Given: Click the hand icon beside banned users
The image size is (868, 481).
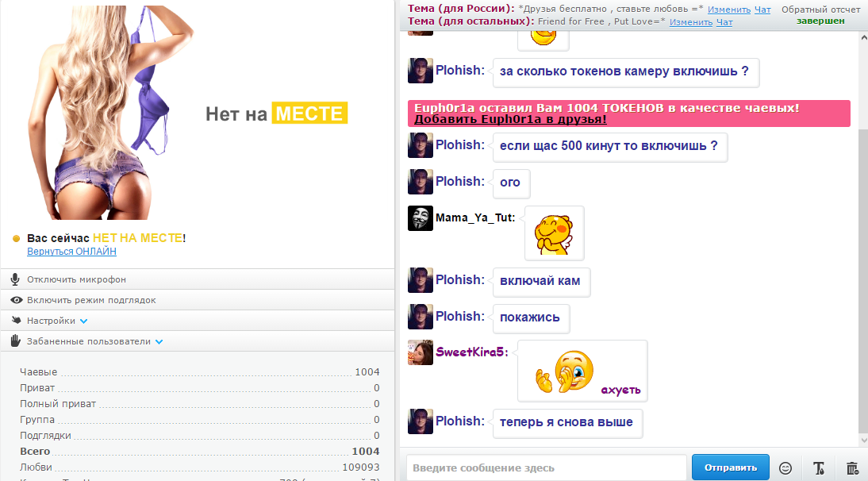Looking at the screenshot, I should pyautogui.click(x=15, y=341).
